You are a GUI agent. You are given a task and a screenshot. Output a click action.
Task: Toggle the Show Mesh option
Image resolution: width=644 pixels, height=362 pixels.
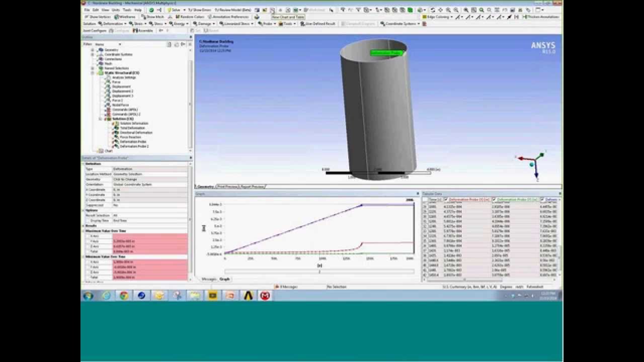coord(153,17)
